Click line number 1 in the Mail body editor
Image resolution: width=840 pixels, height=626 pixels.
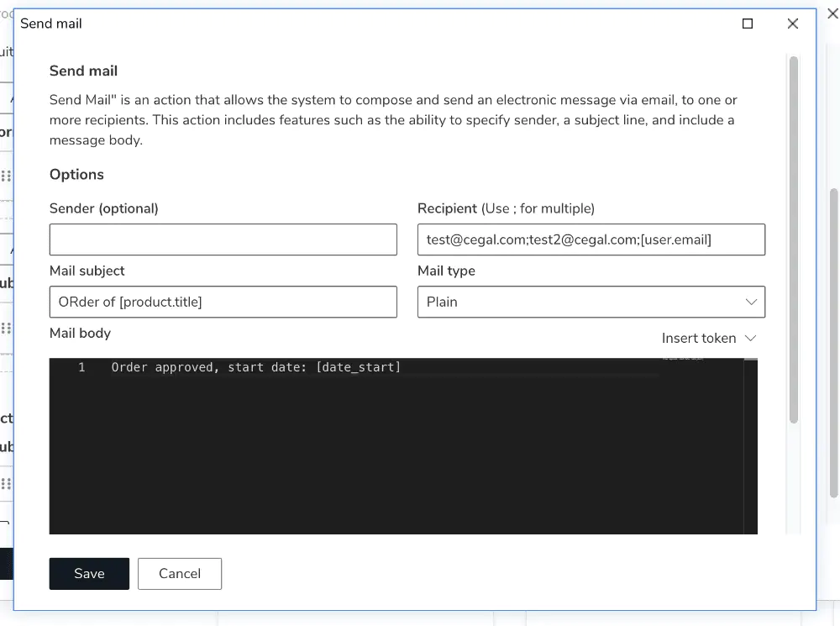[81, 367]
